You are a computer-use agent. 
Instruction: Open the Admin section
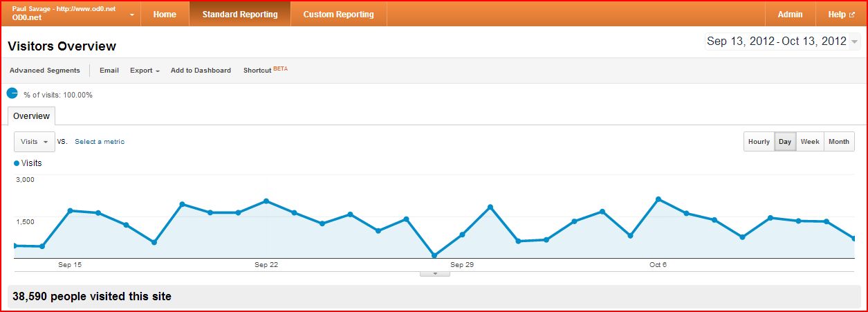pyautogui.click(x=790, y=14)
